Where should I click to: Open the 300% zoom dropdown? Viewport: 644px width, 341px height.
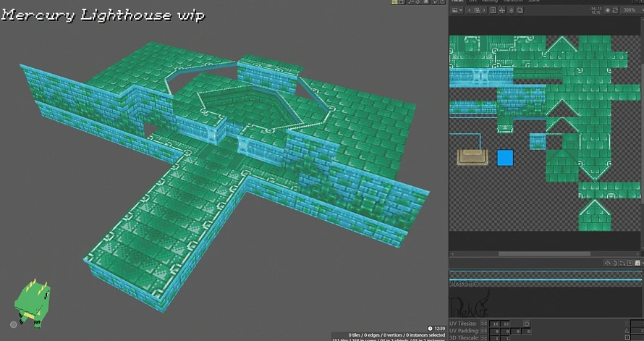pyautogui.click(x=632, y=10)
